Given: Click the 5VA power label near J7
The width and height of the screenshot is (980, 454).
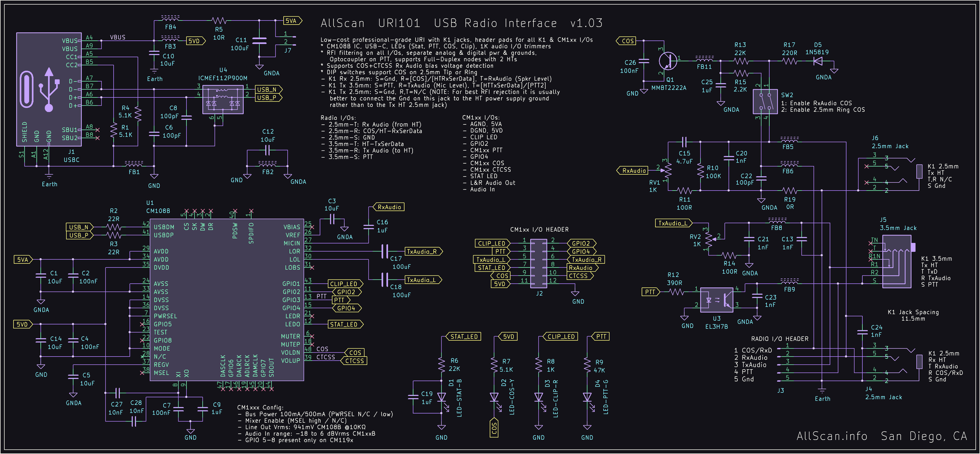Looking at the screenshot, I should point(292,21).
